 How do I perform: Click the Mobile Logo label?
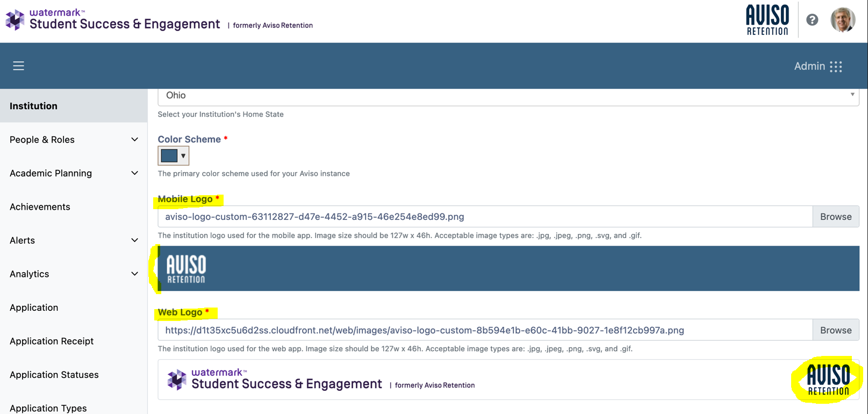click(185, 199)
